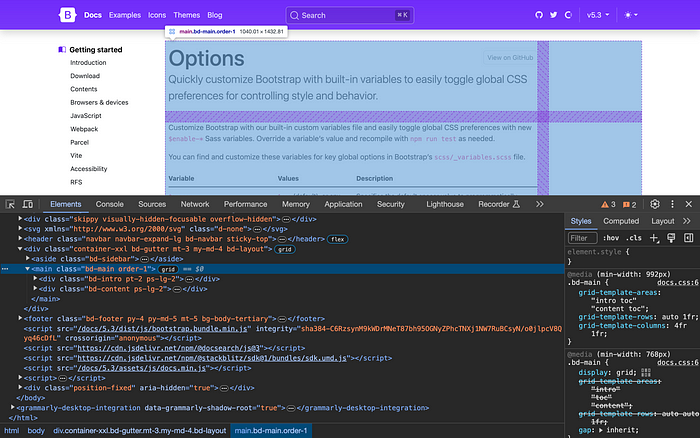Expand the header navbar node
This screenshot has width=700, height=438.
[20, 238]
